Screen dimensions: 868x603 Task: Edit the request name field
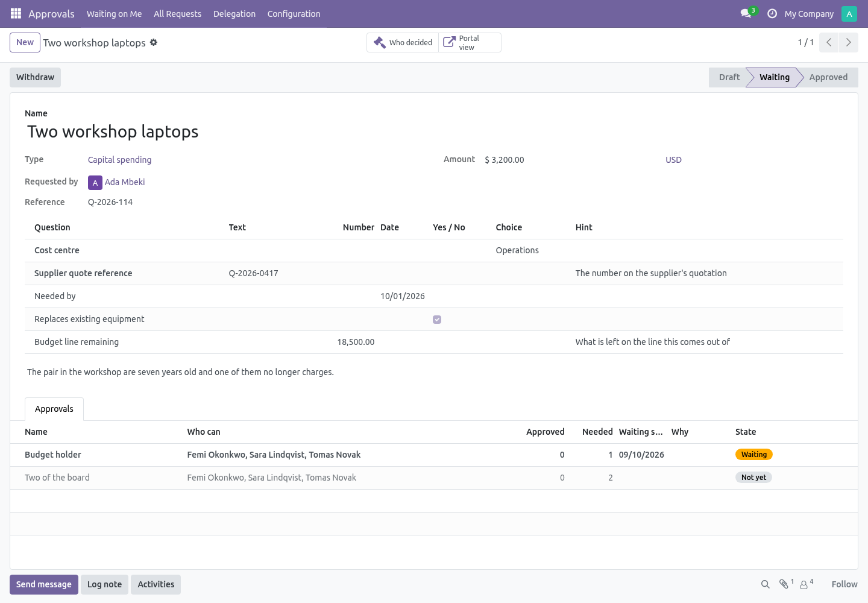tap(434, 132)
